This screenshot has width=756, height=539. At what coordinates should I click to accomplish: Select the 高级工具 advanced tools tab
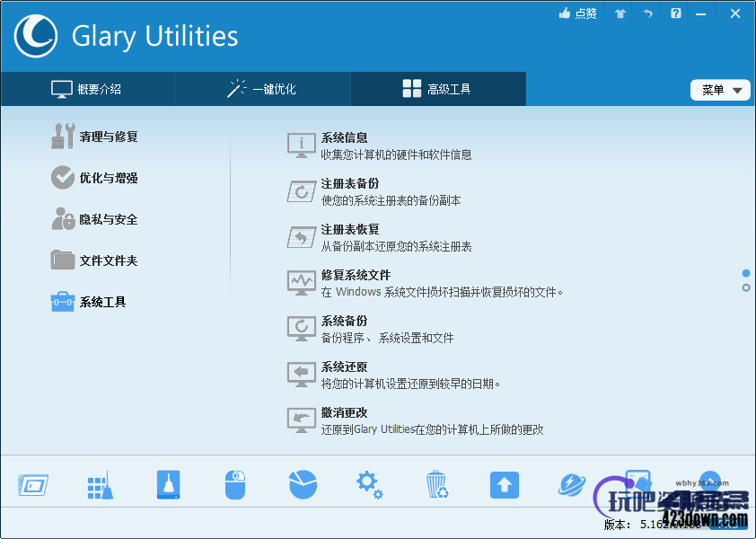tap(438, 89)
